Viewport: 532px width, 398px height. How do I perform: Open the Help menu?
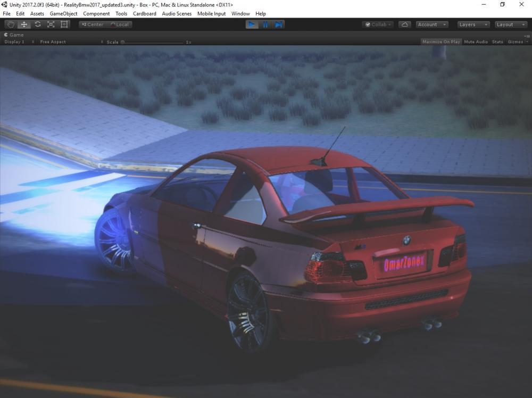(x=261, y=14)
